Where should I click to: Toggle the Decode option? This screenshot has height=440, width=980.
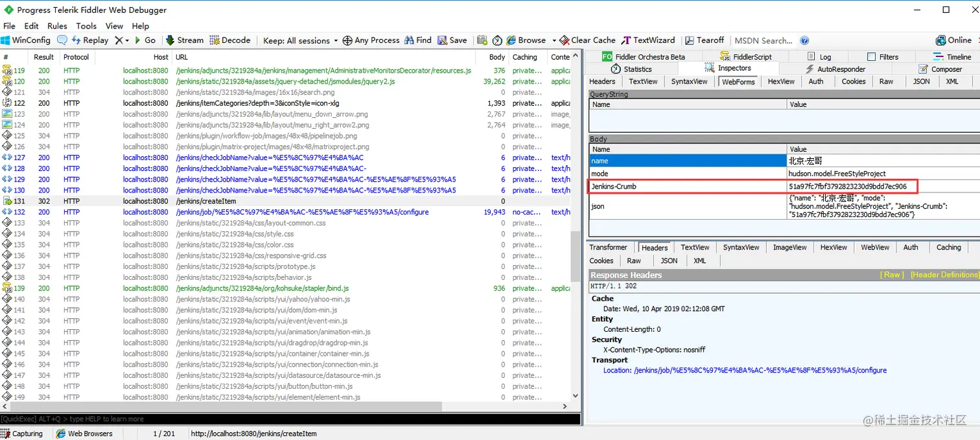(230, 40)
